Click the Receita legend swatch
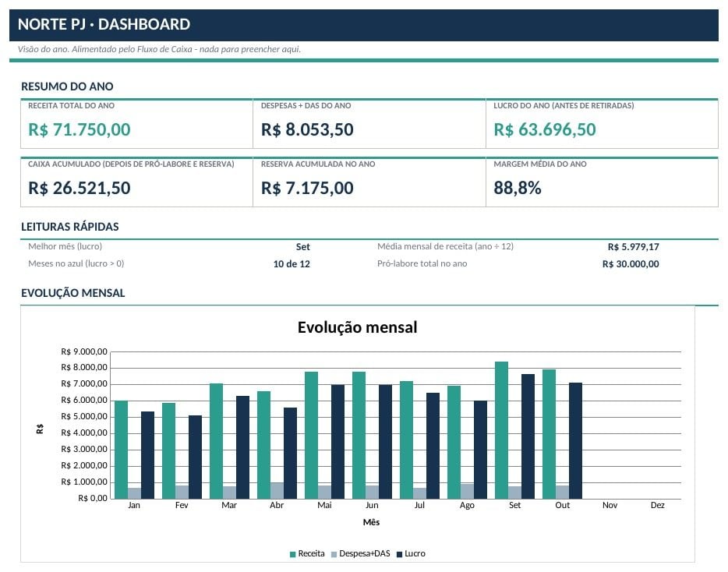Image resolution: width=728 pixels, height=572 pixels. 292,554
